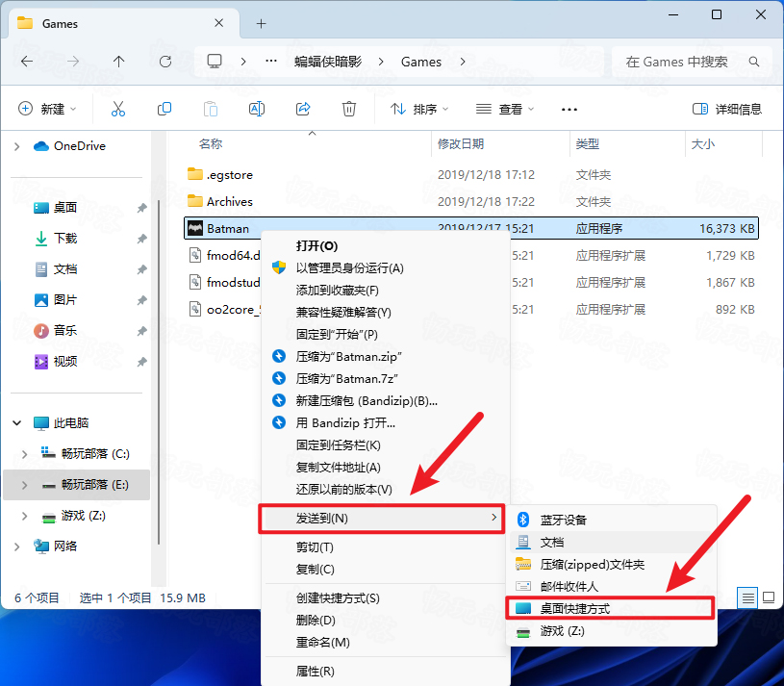The width and height of the screenshot is (784, 686).
Task: Open 视频 in quick access
Action: pos(65,362)
